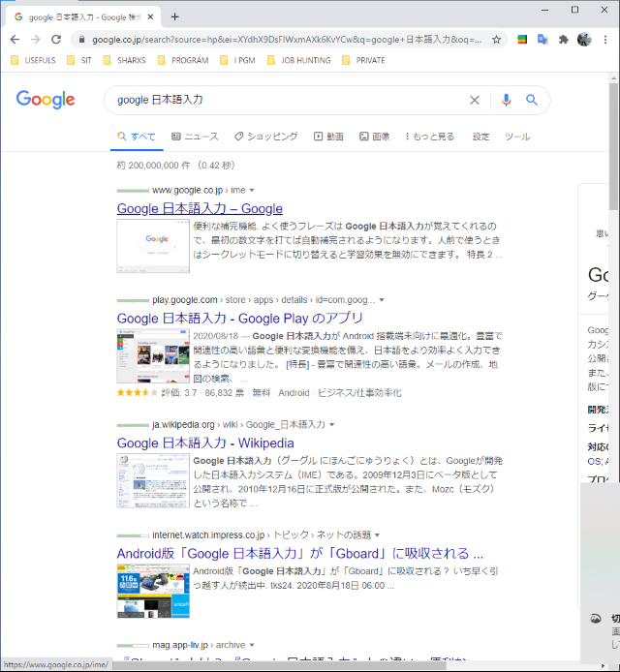Image resolution: width=620 pixels, height=672 pixels.
Task: Minimize the Chrome window
Action: point(545,10)
